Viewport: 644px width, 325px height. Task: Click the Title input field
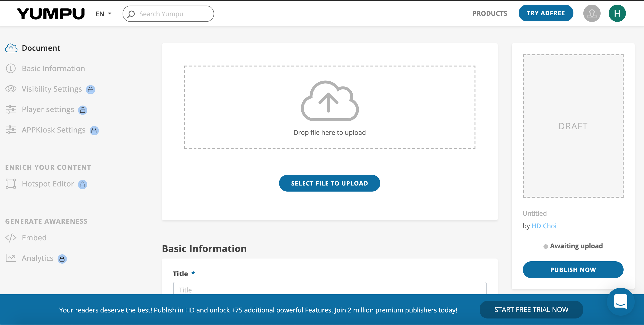(x=329, y=289)
